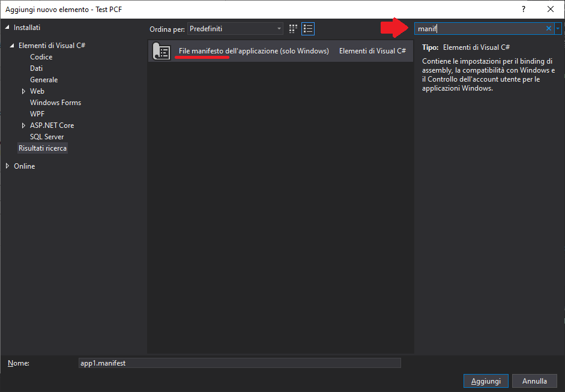Select Risultati ricerca in the tree
The height and width of the screenshot is (392, 565).
(43, 148)
